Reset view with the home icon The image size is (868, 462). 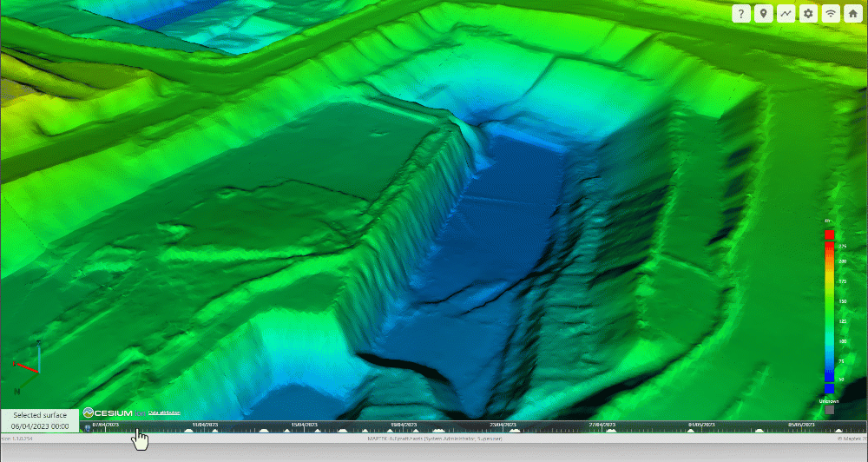click(853, 13)
